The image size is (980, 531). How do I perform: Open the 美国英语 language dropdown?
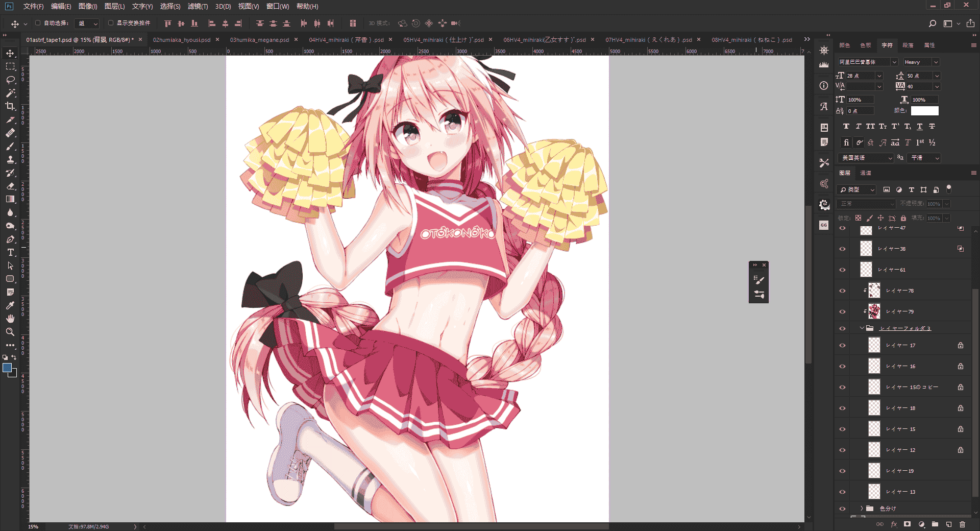click(x=866, y=158)
